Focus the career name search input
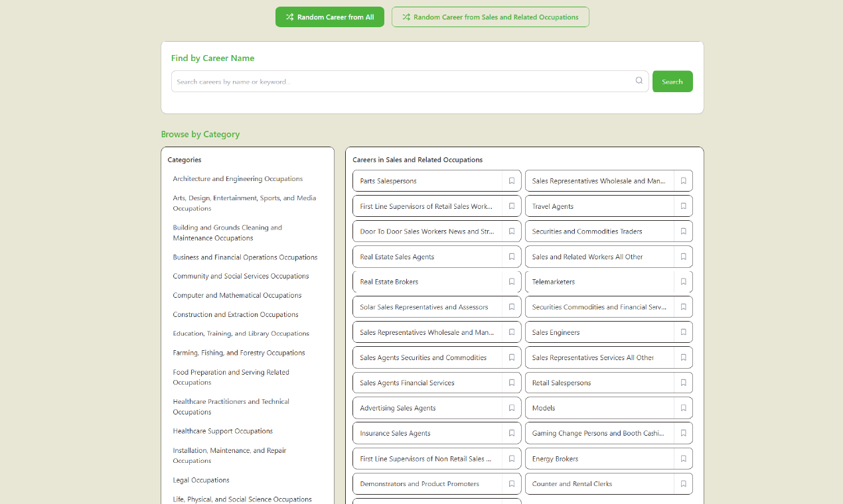The height and width of the screenshot is (504, 843). pyautogui.click(x=410, y=82)
